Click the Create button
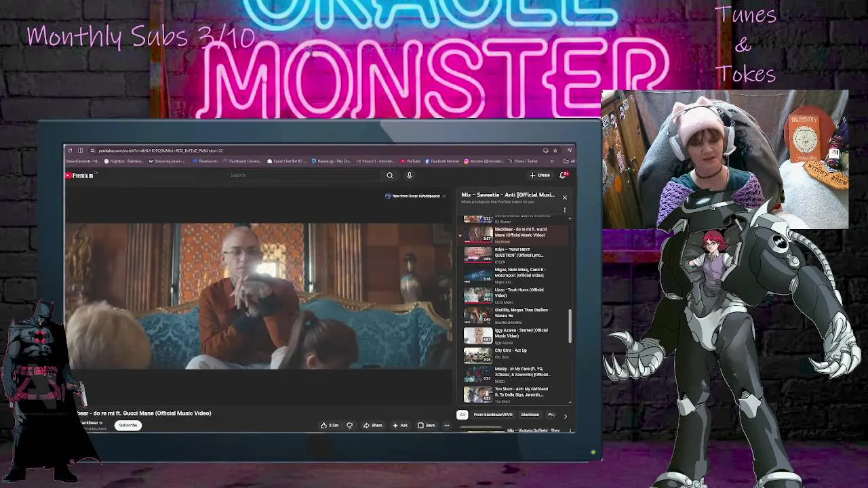The width and height of the screenshot is (868, 488). [540, 176]
